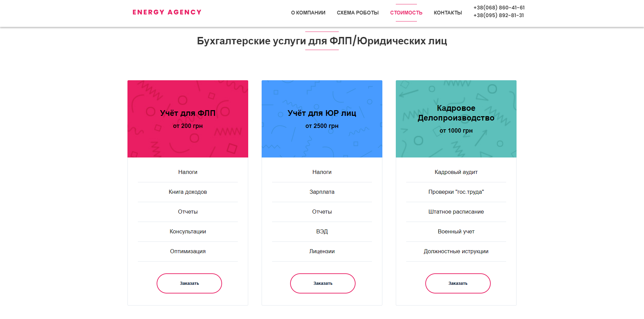Image resolution: width=644 pixels, height=319 pixels.
Task: Click the Кадровый аудит item
Action: point(456,172)
